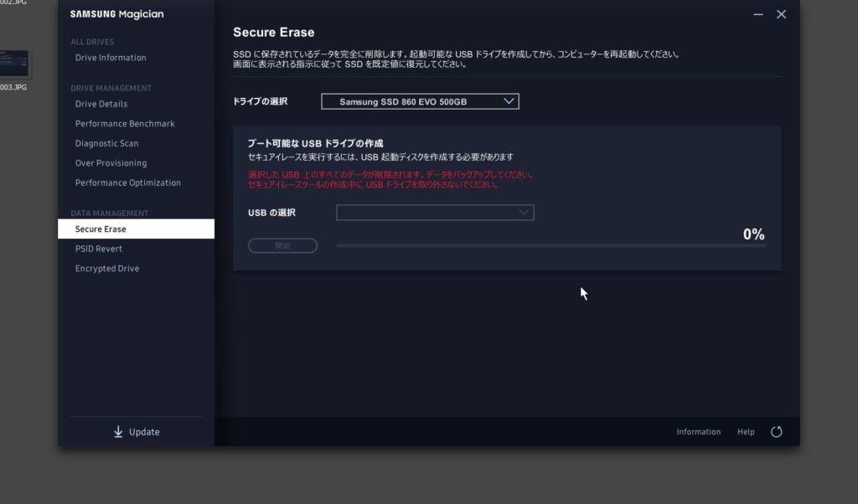
Task: Open the Information link
Action: point(698,432)
